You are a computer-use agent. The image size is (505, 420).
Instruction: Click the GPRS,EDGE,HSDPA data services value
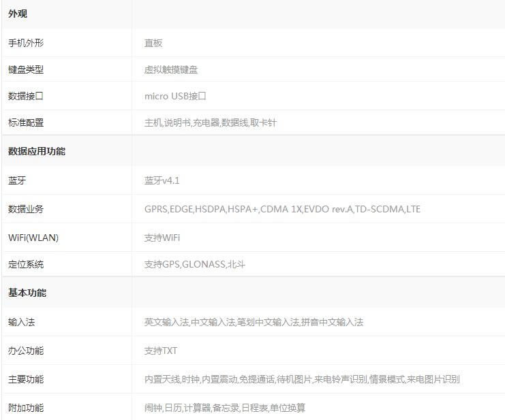[x=282, y=209]
